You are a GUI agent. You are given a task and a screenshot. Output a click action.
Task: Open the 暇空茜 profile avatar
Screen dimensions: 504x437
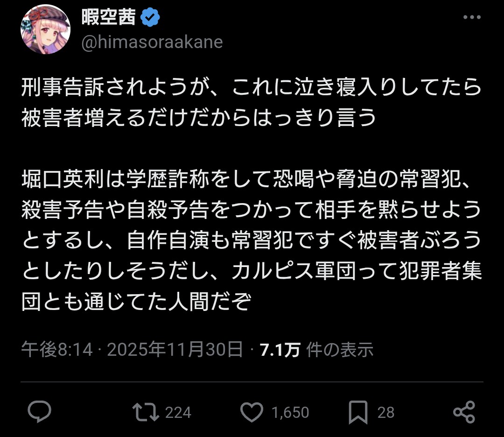point(45,29)
